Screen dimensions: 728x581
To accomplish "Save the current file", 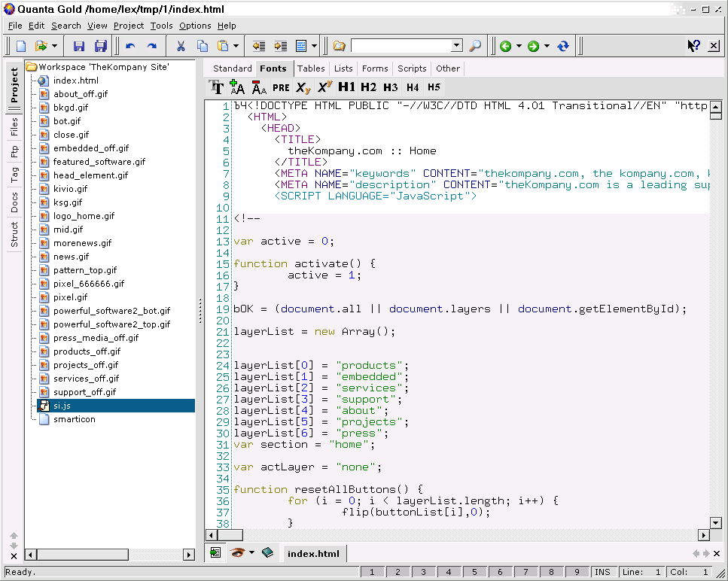I will pyautogui.click(x=79, y=46).
